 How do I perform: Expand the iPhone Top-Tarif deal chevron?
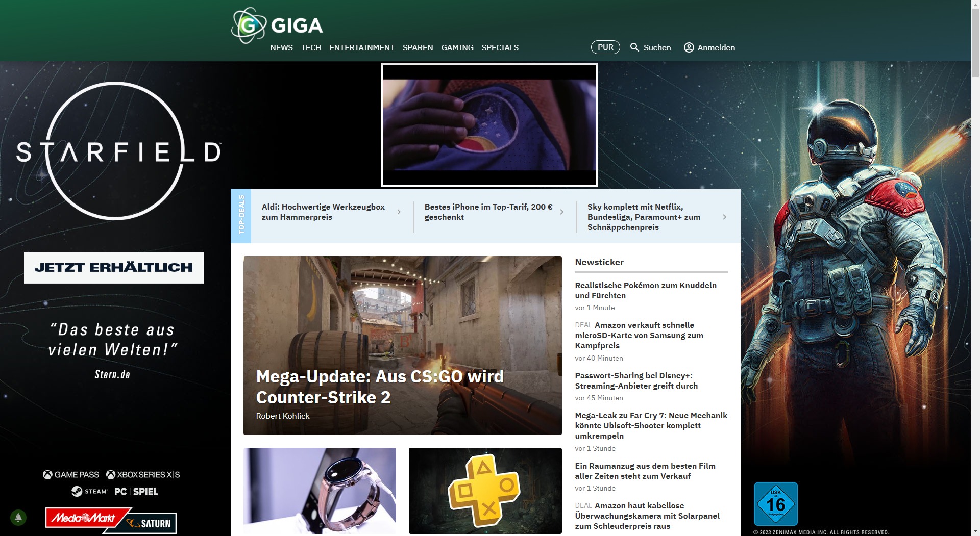tap(562, 212)
